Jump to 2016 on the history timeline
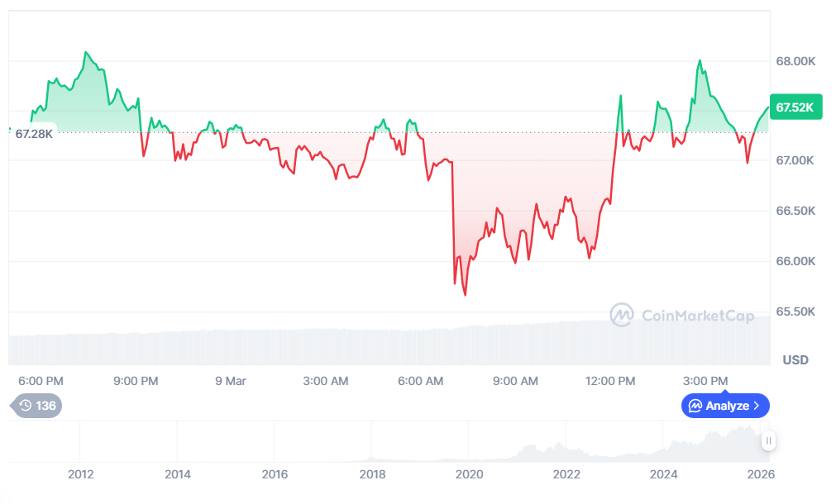 [275, 474]
